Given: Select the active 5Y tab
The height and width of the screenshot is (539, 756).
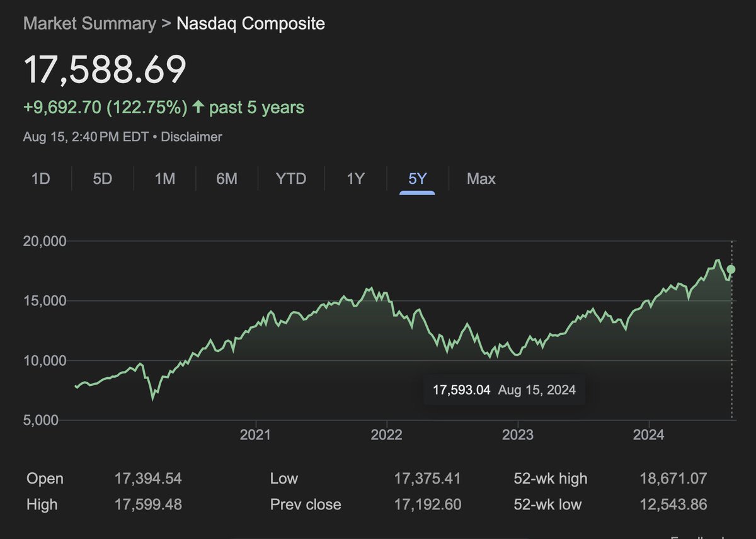Looking at the screenshot, I should 418,179.
